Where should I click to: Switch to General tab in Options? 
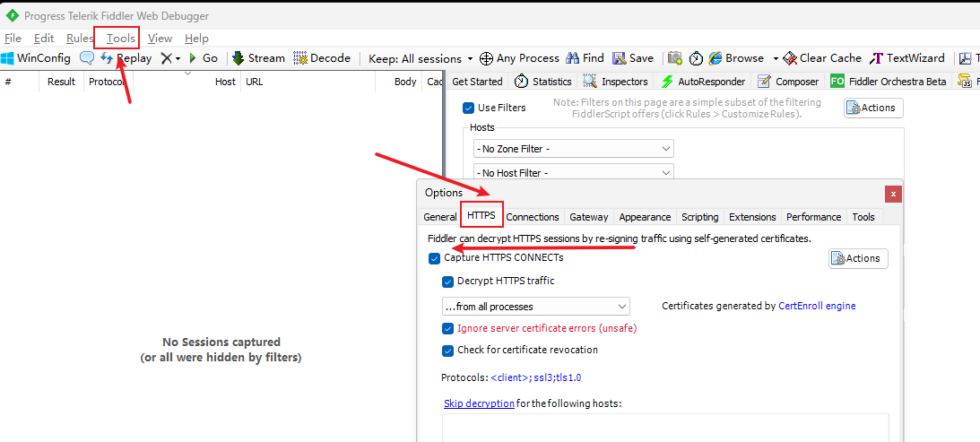(x=440, y=217)
